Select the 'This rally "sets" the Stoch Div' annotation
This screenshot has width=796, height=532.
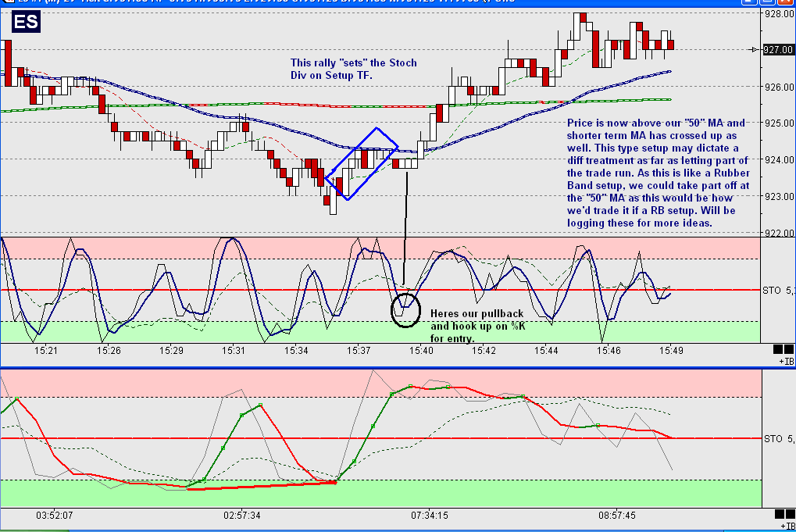point(353,69)
